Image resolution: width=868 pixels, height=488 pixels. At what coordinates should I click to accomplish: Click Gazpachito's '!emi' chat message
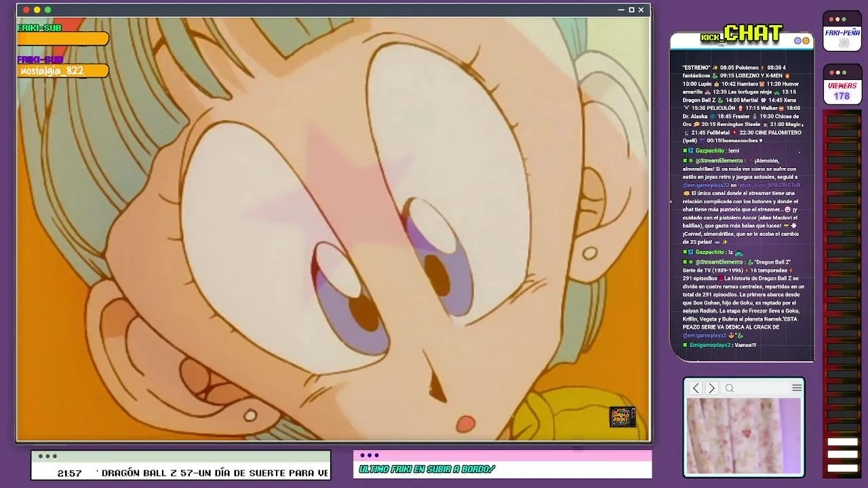[x=711, y=150]
